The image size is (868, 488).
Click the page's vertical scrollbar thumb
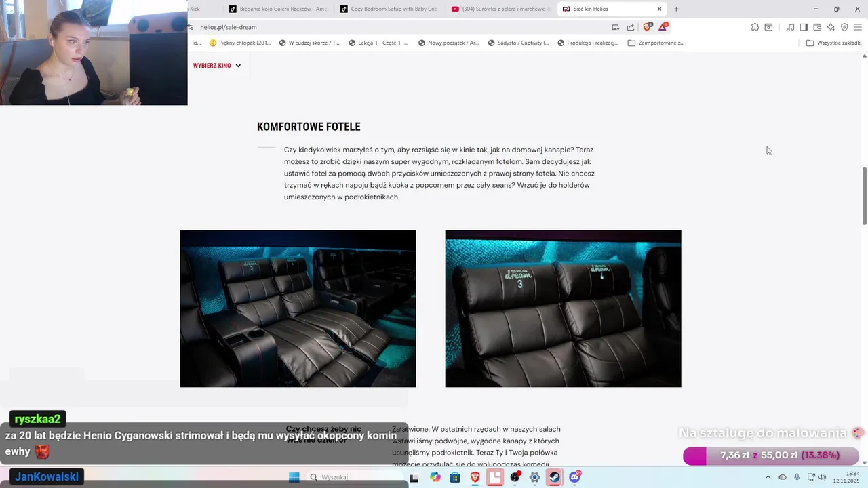point(864,195)
